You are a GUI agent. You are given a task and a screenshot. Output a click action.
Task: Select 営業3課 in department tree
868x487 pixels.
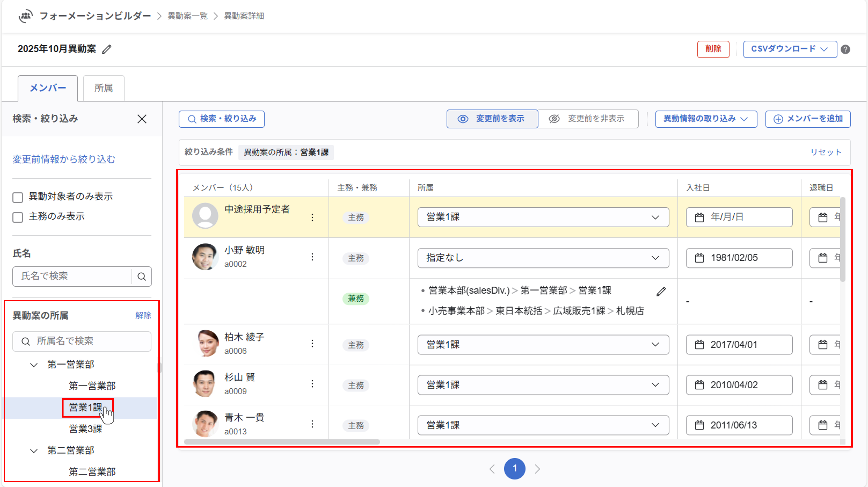click(86, 429)
